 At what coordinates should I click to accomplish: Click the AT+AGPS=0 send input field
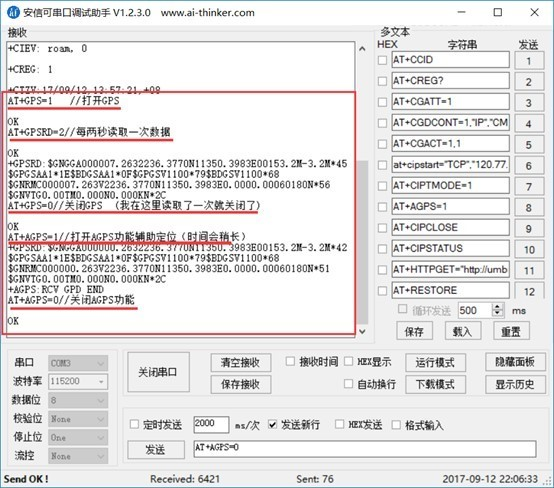(x=365, y=449)
